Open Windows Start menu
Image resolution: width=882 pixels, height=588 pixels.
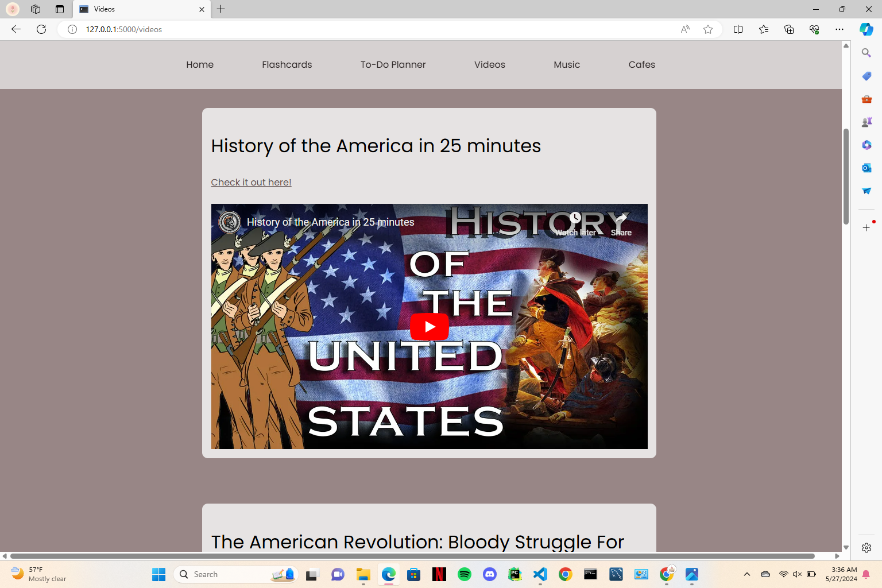point(159,574)
